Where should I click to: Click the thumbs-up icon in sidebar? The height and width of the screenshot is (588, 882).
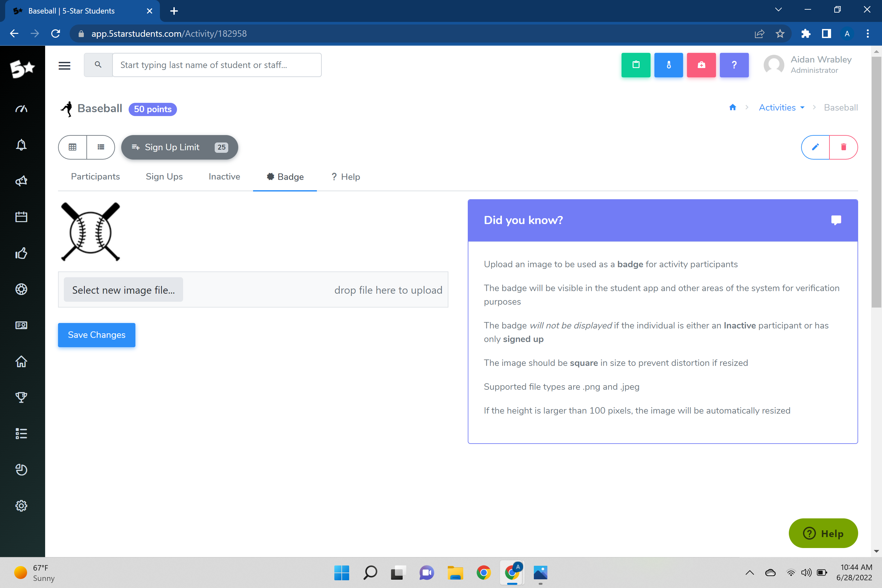(21, 253)
